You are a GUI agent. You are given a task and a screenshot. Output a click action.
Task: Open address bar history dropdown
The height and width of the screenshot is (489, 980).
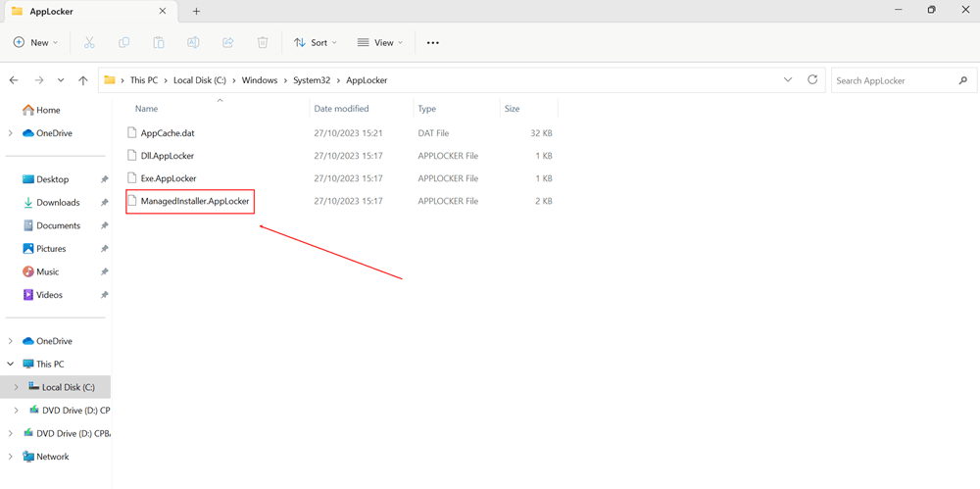[x=788, y=80]
